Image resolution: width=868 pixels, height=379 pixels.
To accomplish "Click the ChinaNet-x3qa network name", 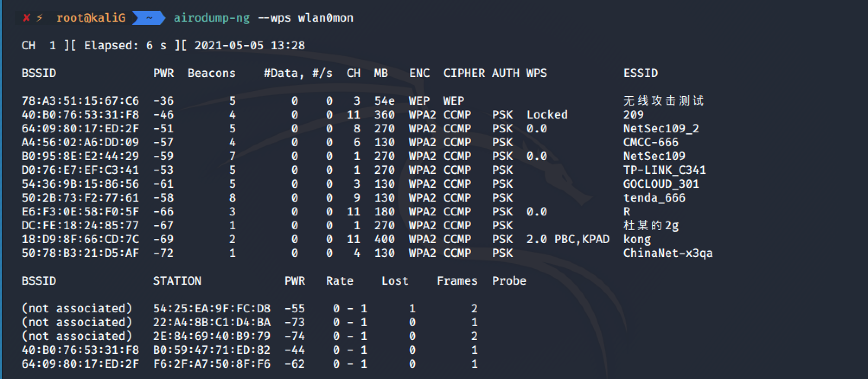I will (x=668, y=253).
